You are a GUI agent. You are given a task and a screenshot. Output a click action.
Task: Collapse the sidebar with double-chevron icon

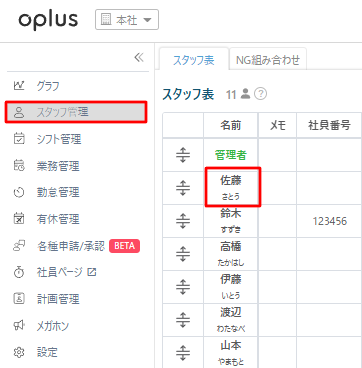pos(139,58)
